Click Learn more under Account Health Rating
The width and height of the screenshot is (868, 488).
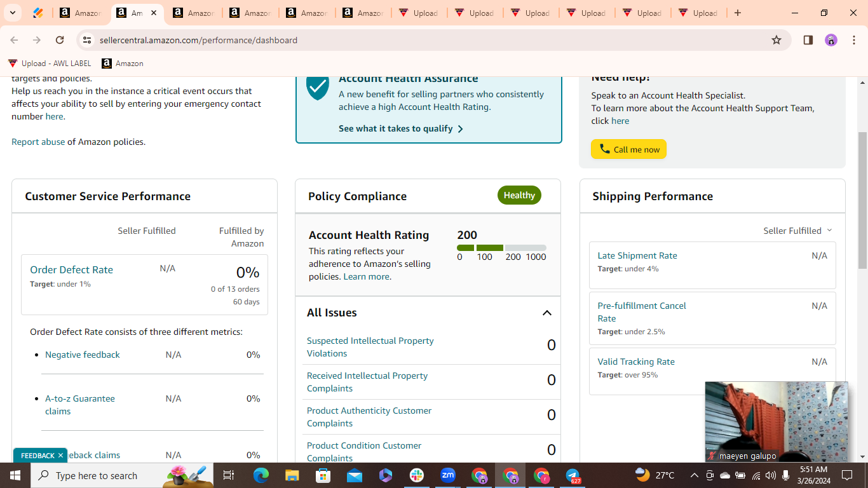point(366,276)
